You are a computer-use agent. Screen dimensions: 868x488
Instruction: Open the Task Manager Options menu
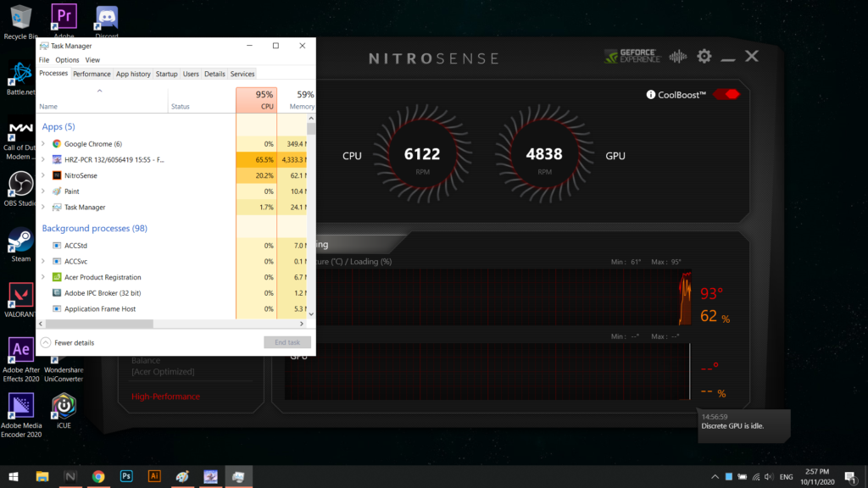coord(67,60)
